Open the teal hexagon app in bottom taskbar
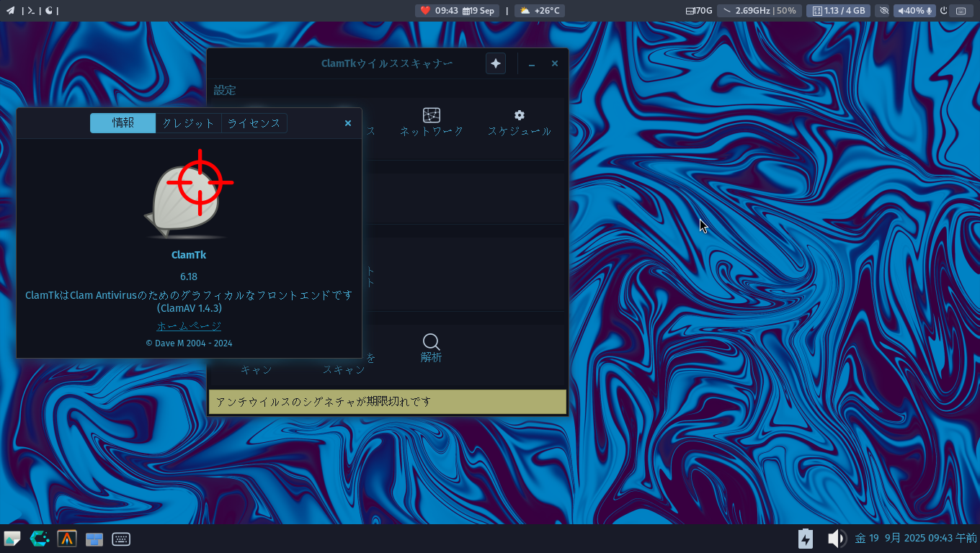Image resolution: width=980 pixels, height=553 pixels. (40, 539)
